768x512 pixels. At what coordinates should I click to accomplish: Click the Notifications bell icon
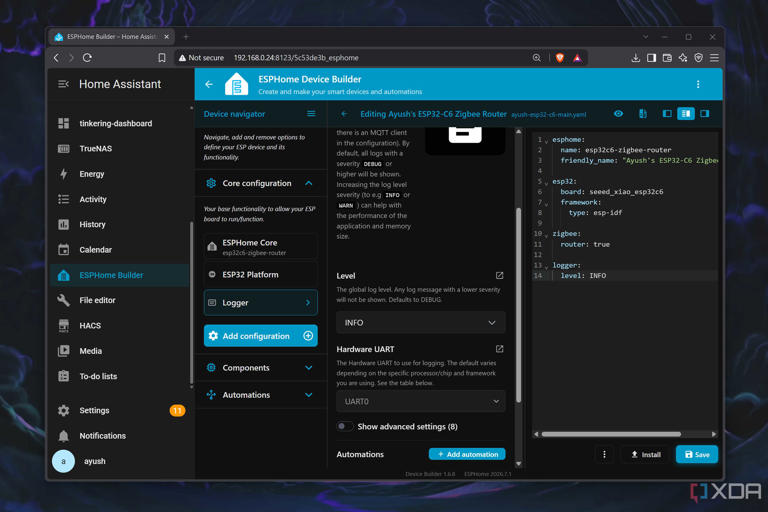pos(64,436)
